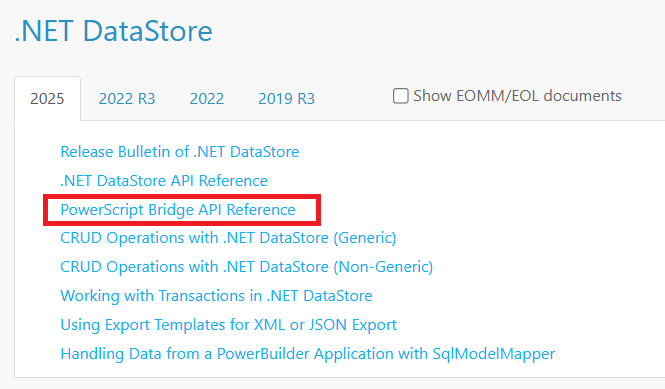The height and width of the screenshot is (389, 665).
Task: Switch to the 2019 R3 tab
Action: tap(286, 98)
